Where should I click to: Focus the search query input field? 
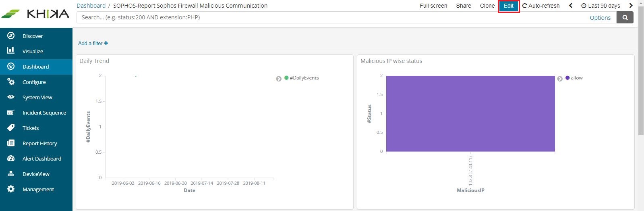pyautogui.click(x=332, y=17)
